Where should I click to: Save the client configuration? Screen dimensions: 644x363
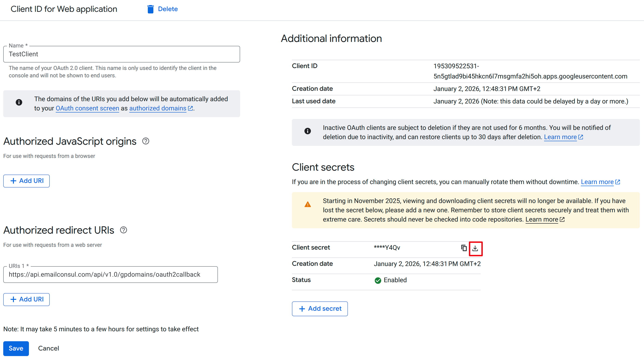tap(16, 348)
